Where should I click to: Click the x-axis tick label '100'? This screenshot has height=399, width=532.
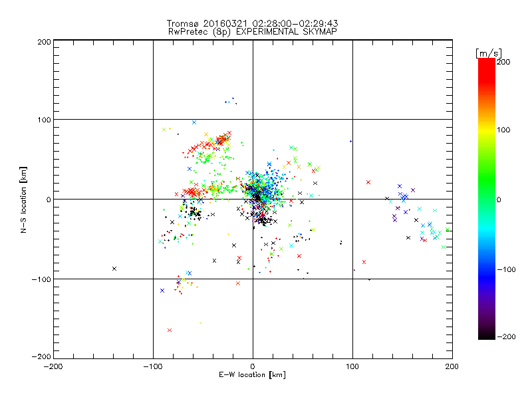(x=352, y=366)
